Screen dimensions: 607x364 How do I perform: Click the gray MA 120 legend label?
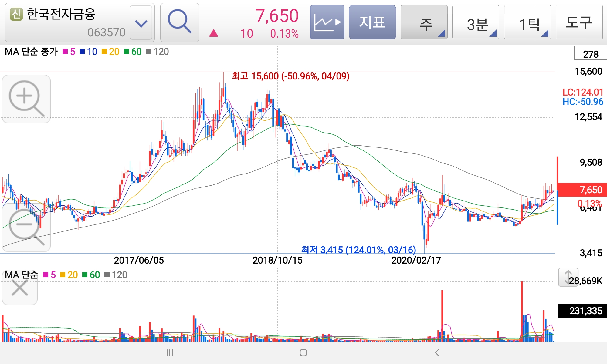click(161, 52)
